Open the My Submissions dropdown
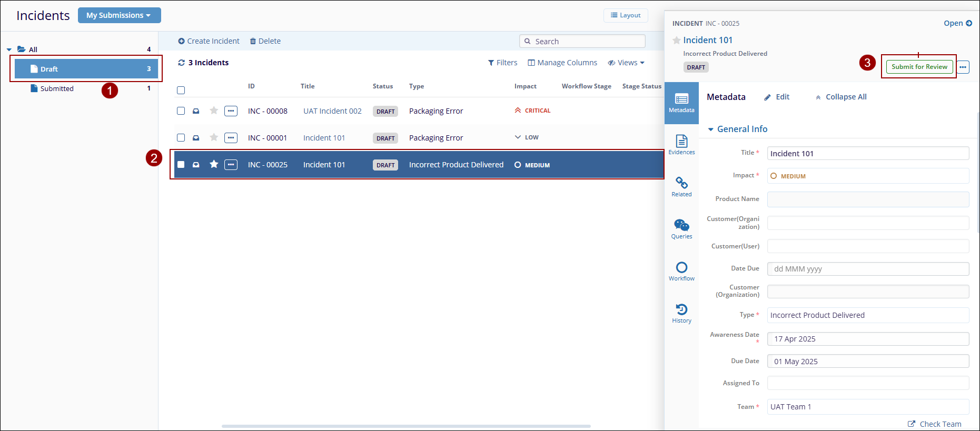The image size is (980, 431). coord(119,15)
